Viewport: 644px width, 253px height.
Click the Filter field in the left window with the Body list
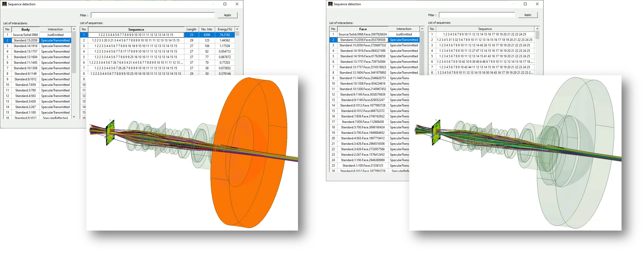152,15
